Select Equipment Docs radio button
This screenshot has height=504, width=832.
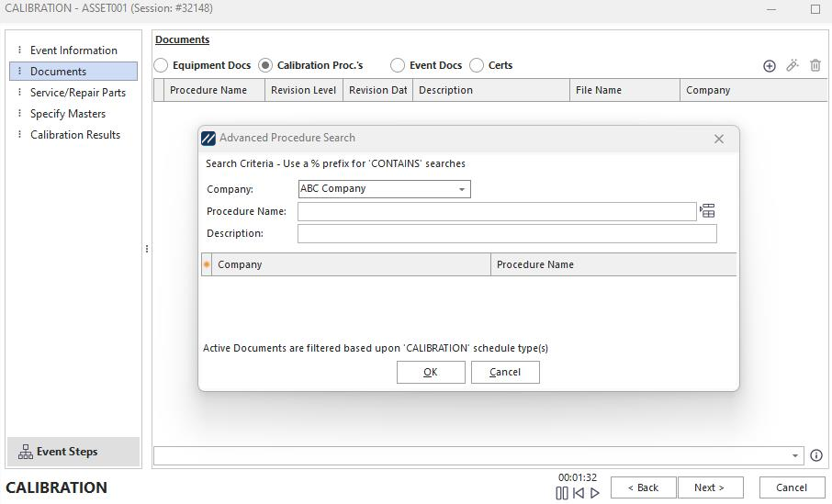pyautogui.click(x=161, y=65)
